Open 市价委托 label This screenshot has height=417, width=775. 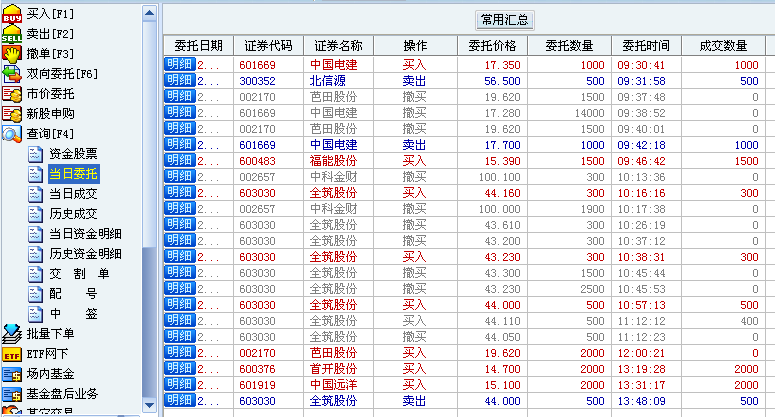(x=50, y=94)
